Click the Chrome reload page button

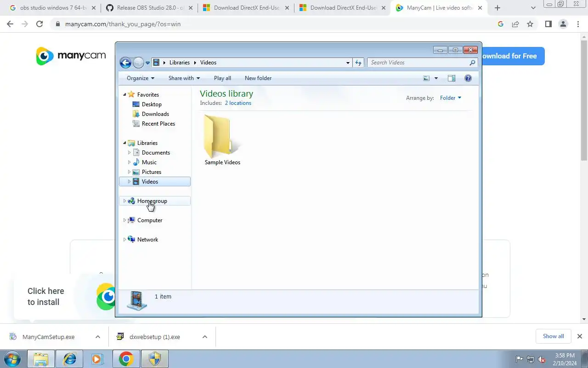coord(40,24)
